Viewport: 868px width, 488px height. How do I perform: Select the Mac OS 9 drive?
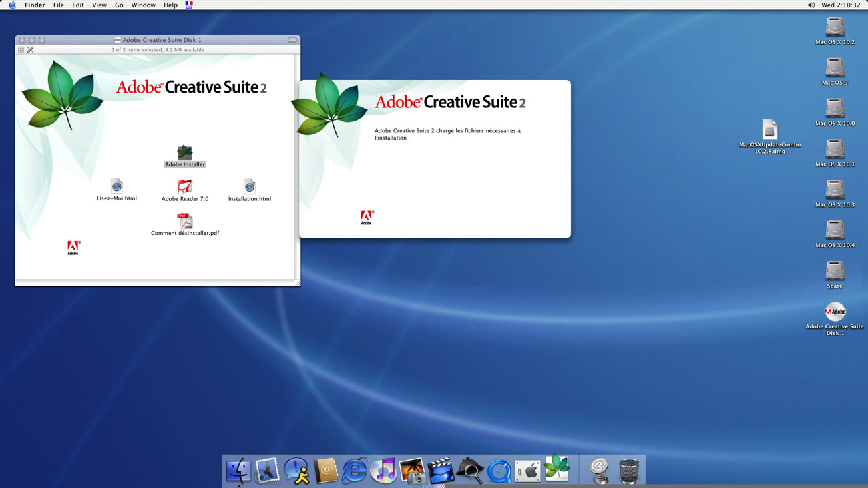(835, 68)
